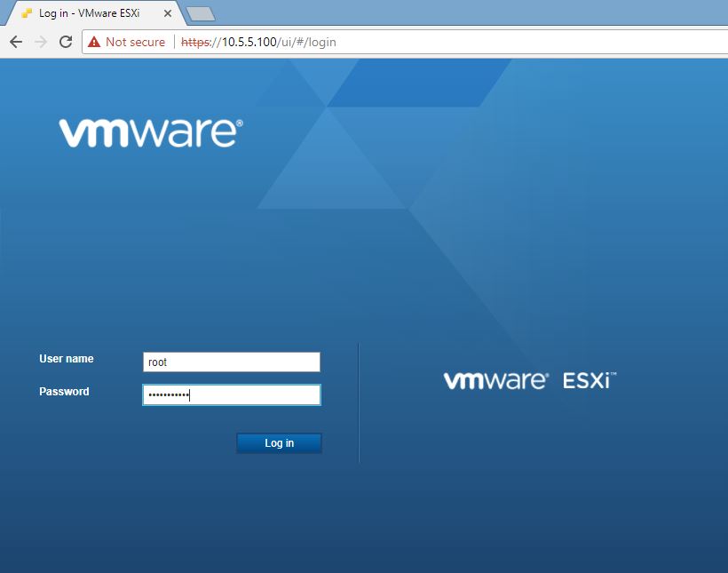The image size is (728, 573).
Task: Click the struck-through https label
Action: pos(194,42)
